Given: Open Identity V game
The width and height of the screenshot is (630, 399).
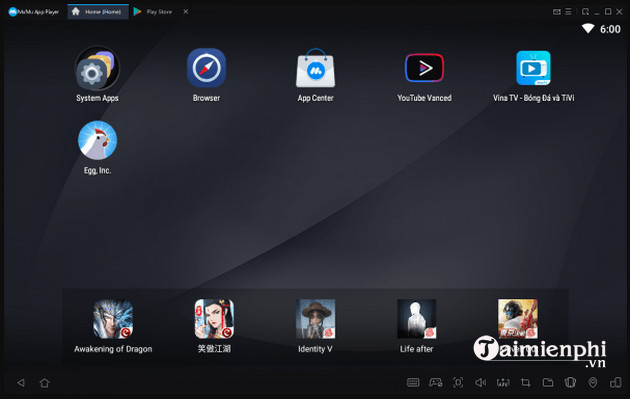Looking at the screenshot, I should pos(315,319).
